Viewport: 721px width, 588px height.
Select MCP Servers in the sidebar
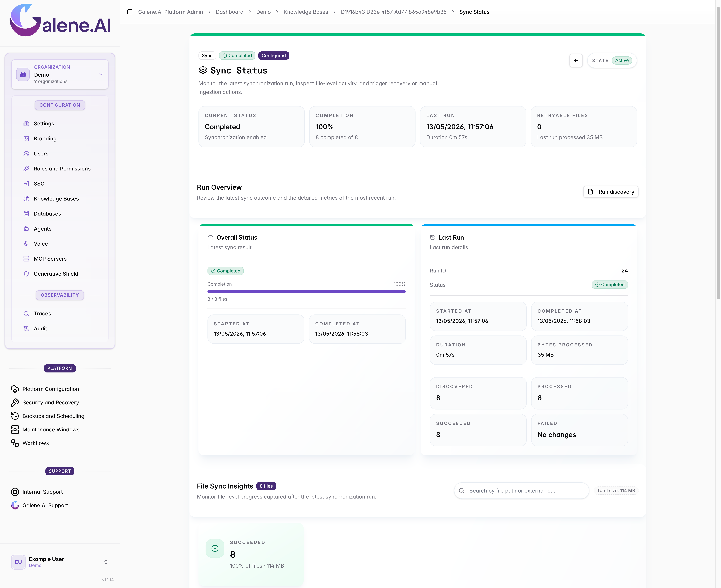(x=50, y=258)
